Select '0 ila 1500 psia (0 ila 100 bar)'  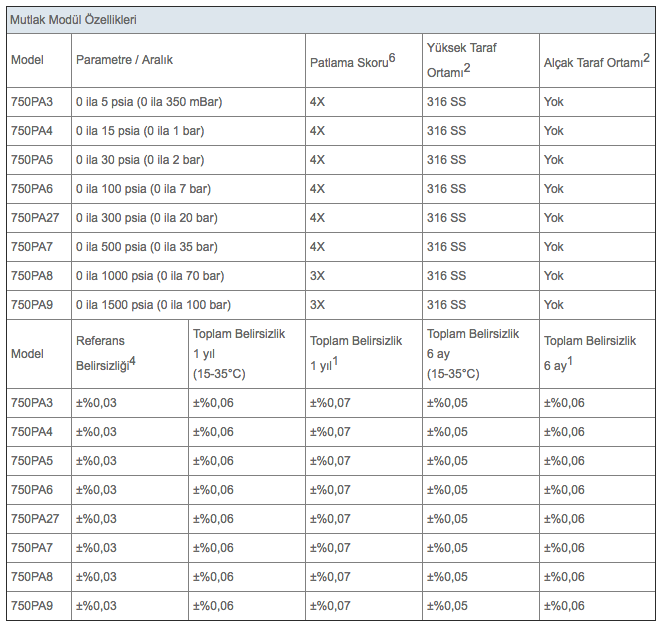[153, 305]
